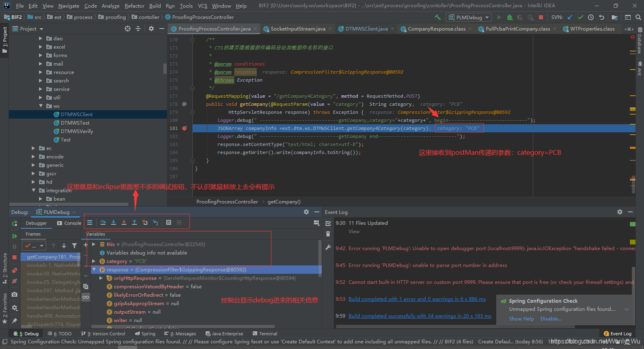
Task: Open the VCS menu
Action: point(202,6)
